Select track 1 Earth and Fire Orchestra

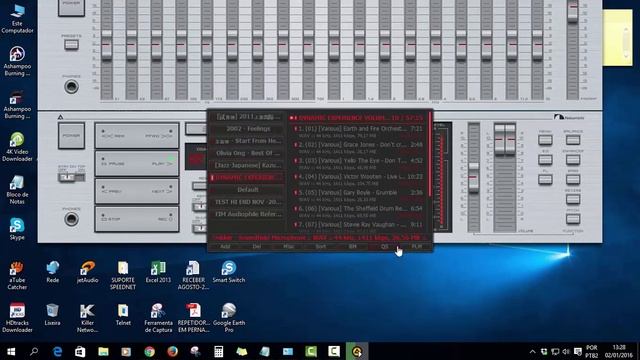358,131
